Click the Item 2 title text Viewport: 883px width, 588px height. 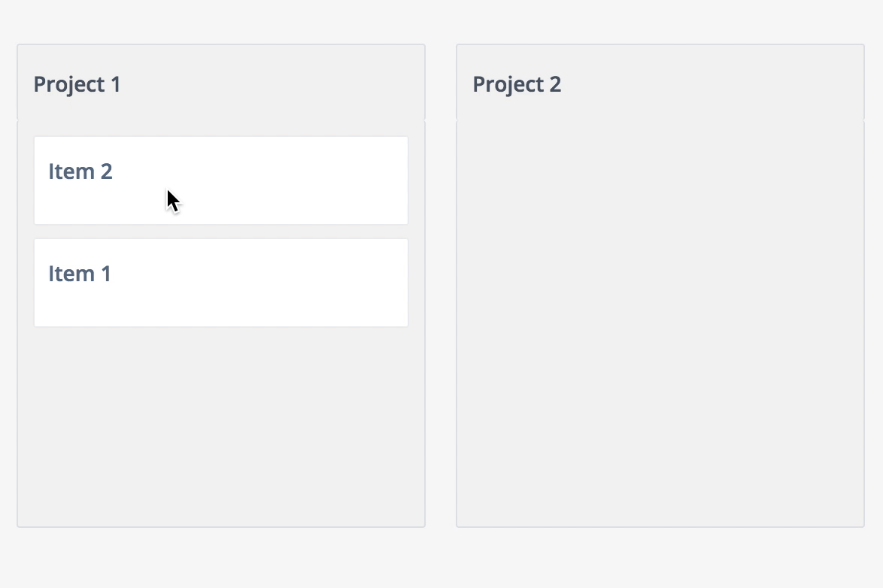80,171
